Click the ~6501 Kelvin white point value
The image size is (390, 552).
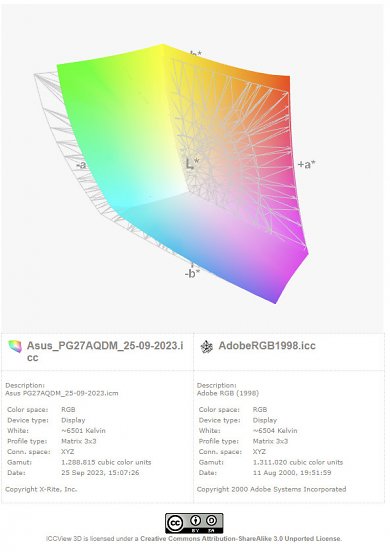(x=83, y=431)
